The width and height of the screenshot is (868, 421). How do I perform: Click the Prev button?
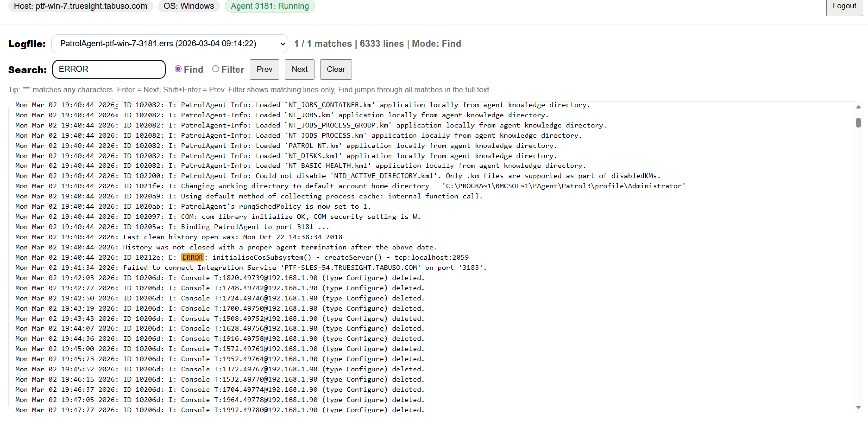pos(264,70)
